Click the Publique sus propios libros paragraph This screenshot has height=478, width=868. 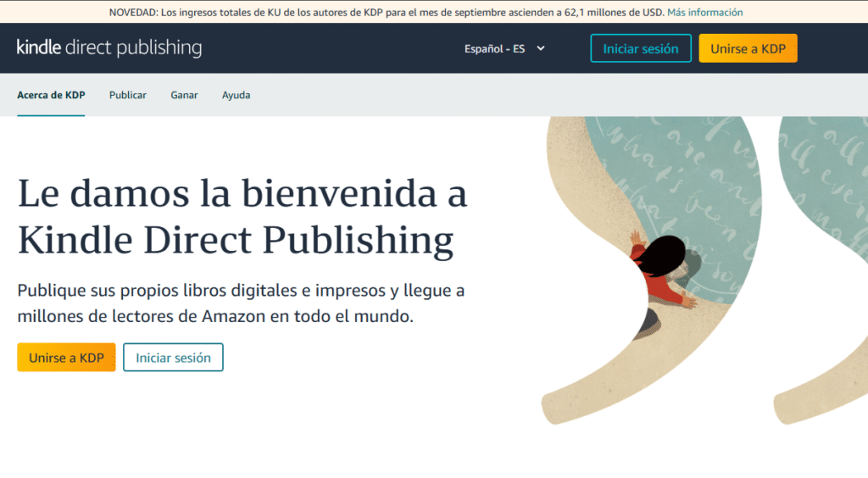241,303
